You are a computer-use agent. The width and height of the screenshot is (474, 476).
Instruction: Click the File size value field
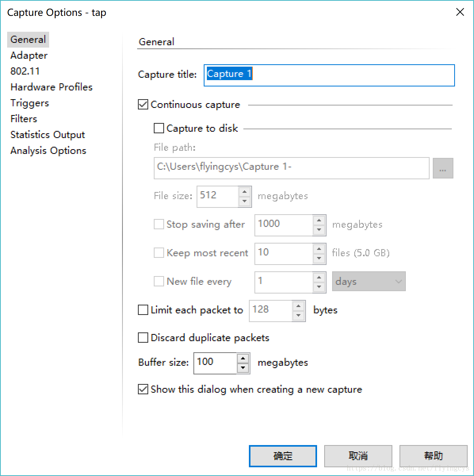pyautogui.click(x=218, y=196)
